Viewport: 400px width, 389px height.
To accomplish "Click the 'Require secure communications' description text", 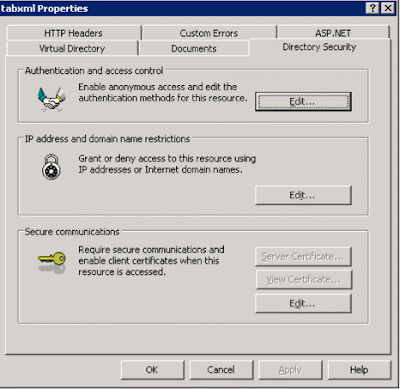I will (x=151, y=261).
